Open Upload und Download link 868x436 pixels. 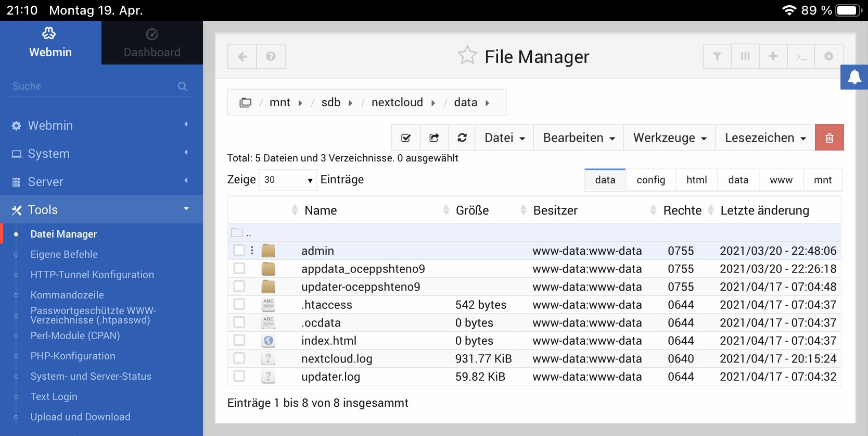tap(80, 417)
